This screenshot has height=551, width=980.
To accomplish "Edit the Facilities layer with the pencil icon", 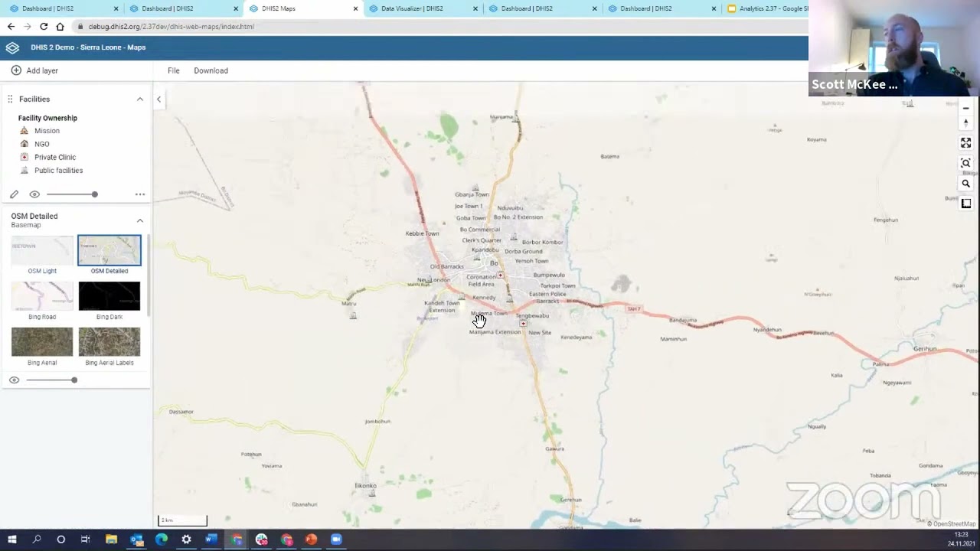I will click(14, 194).
